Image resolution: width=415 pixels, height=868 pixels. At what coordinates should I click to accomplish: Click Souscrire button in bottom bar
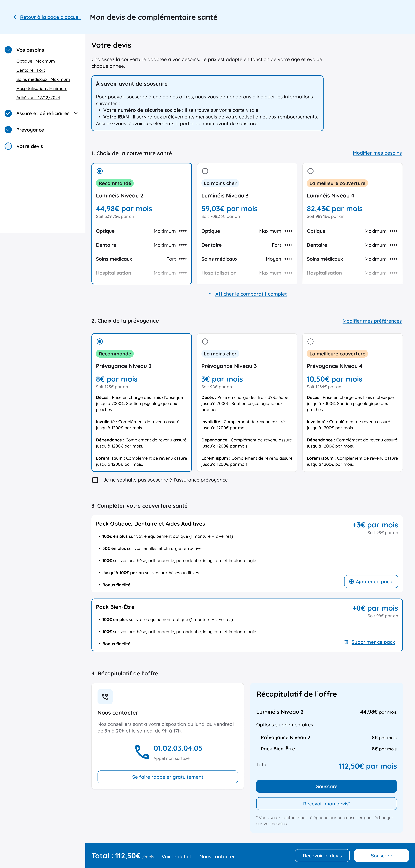[382, 856]
